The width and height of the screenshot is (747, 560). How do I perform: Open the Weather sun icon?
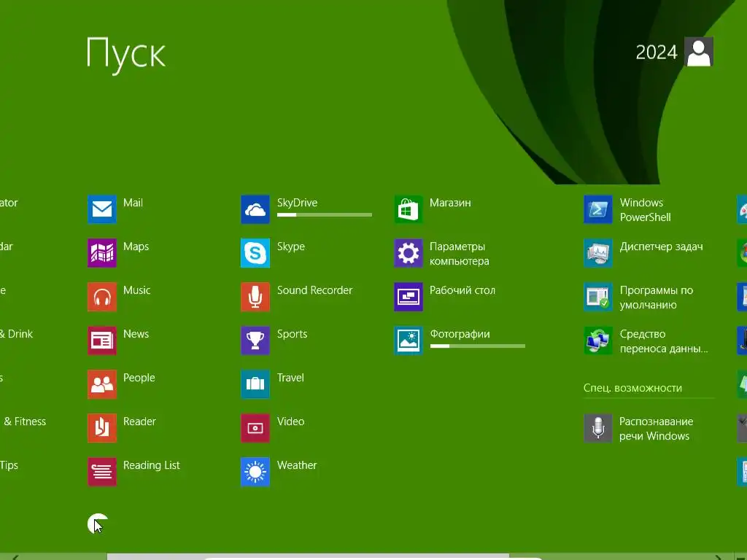(255, 472)
